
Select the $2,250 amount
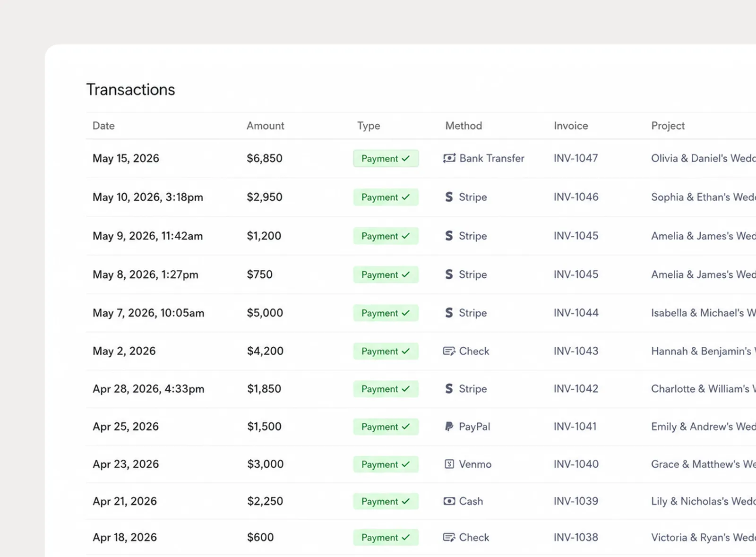click(x=265, y=501)
